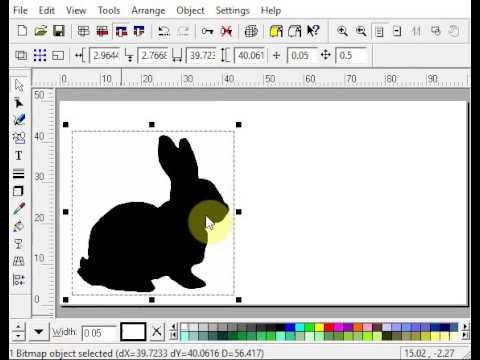Select the Text tool
This screenshot has width=480, height=360.
click(19, 156)
